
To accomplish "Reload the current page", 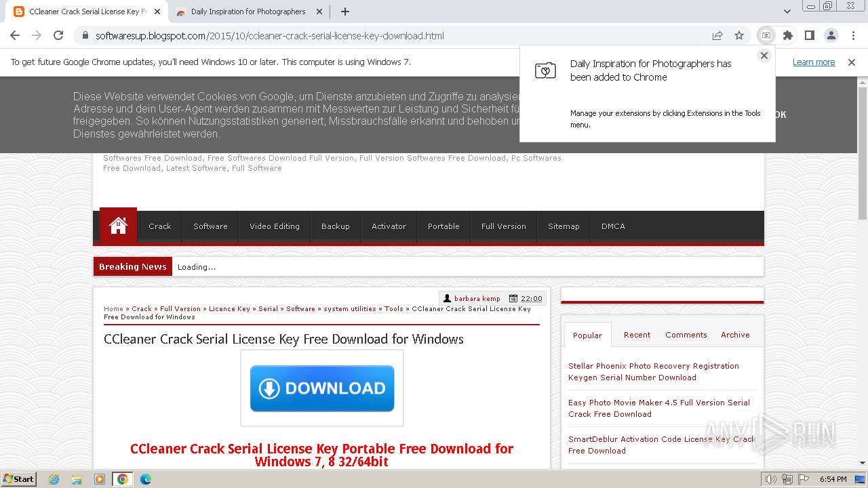I will point(58,35).
